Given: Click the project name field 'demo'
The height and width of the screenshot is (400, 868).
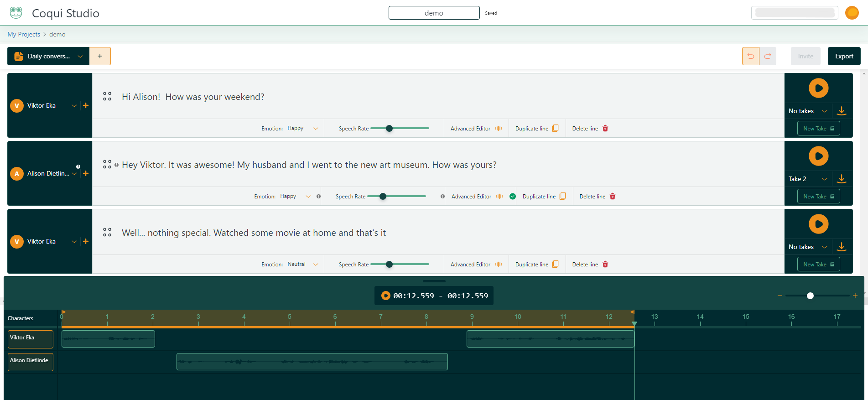Looking at the screenshot, I should coord(434,13).
